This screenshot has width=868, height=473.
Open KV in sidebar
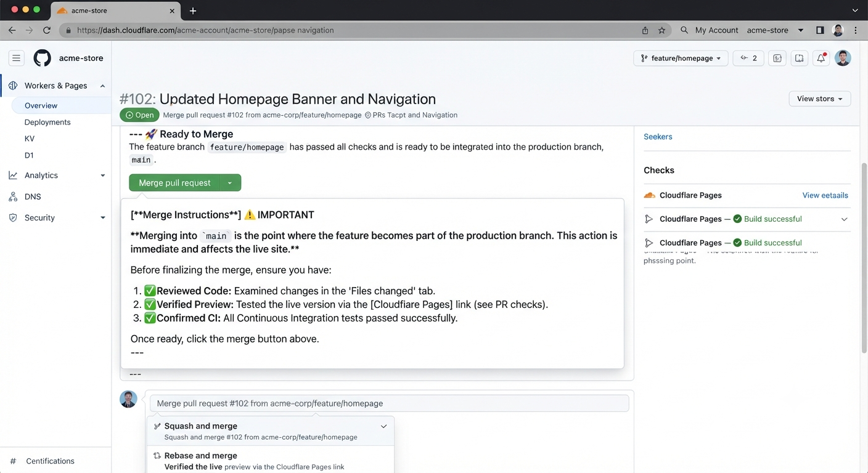[x=30, y=139]
